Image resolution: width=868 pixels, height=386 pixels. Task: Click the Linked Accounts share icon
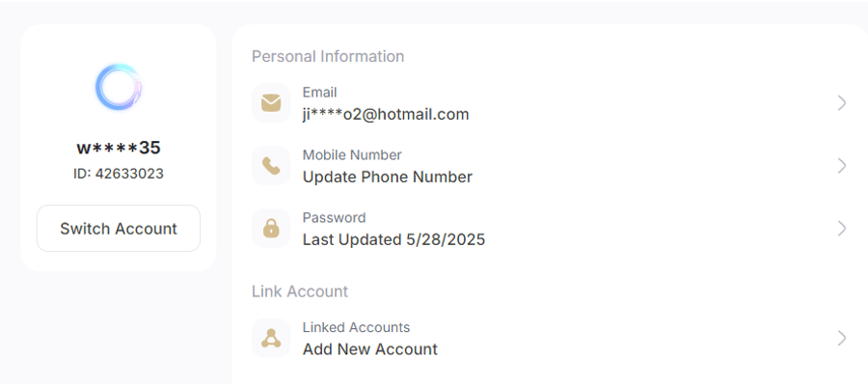click(271, 338)
